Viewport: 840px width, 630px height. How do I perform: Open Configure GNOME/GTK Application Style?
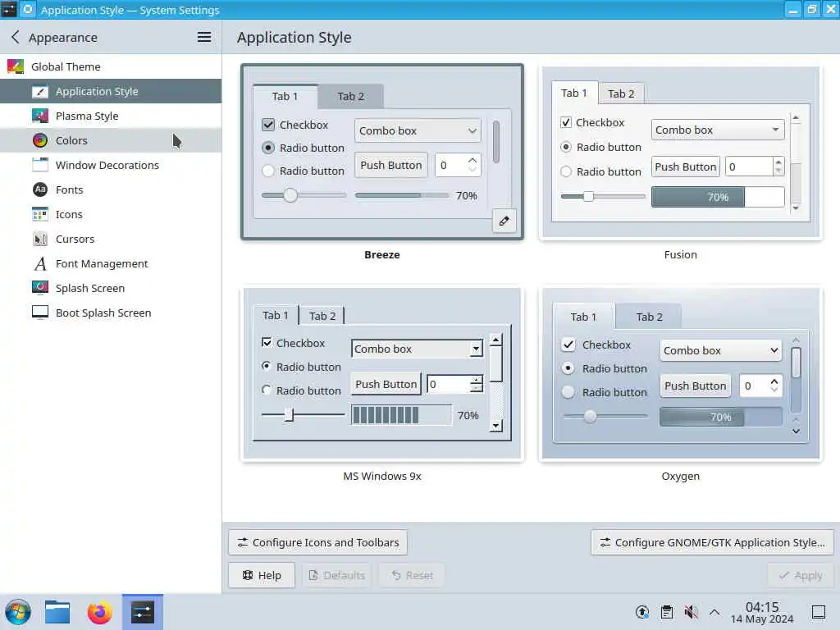[x=713, y=543]
